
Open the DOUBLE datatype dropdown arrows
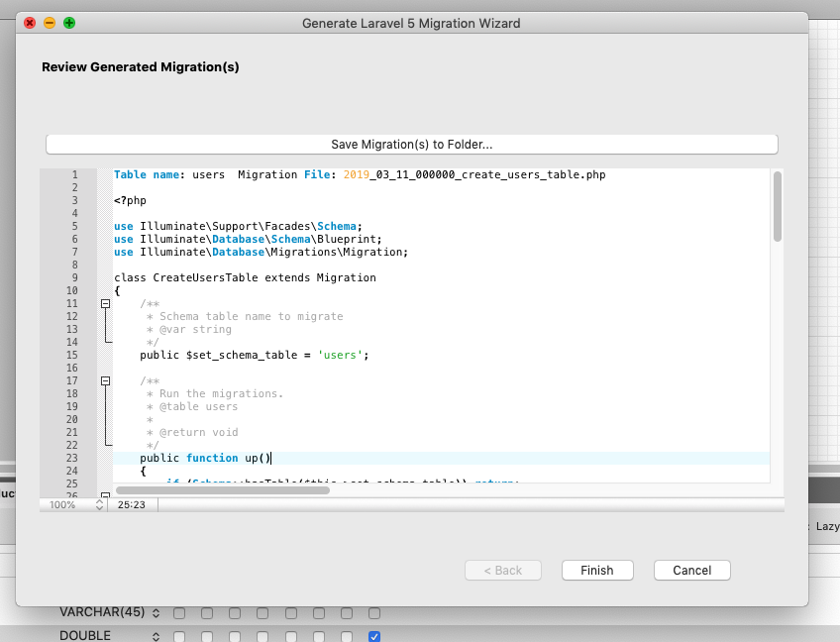(x=156, y=636)
